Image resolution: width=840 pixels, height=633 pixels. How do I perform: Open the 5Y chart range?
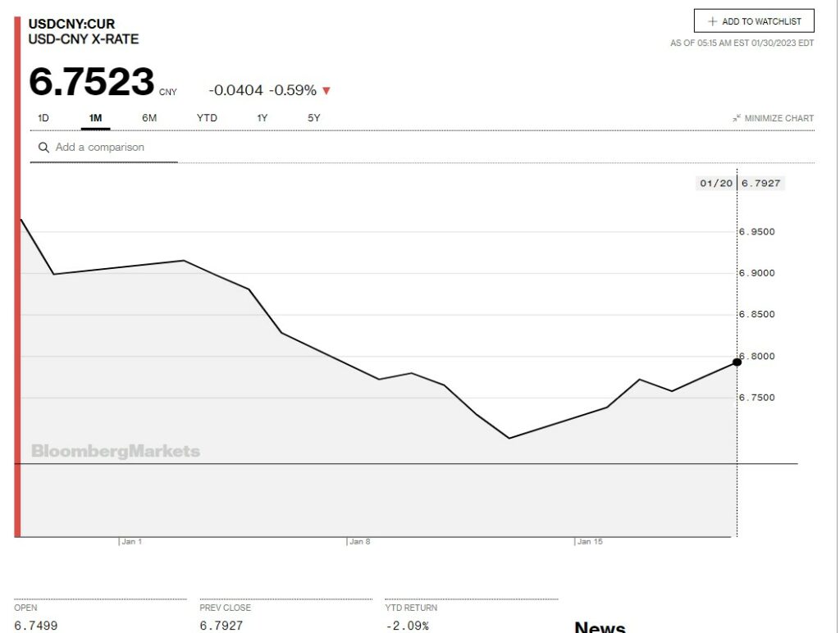314,118
